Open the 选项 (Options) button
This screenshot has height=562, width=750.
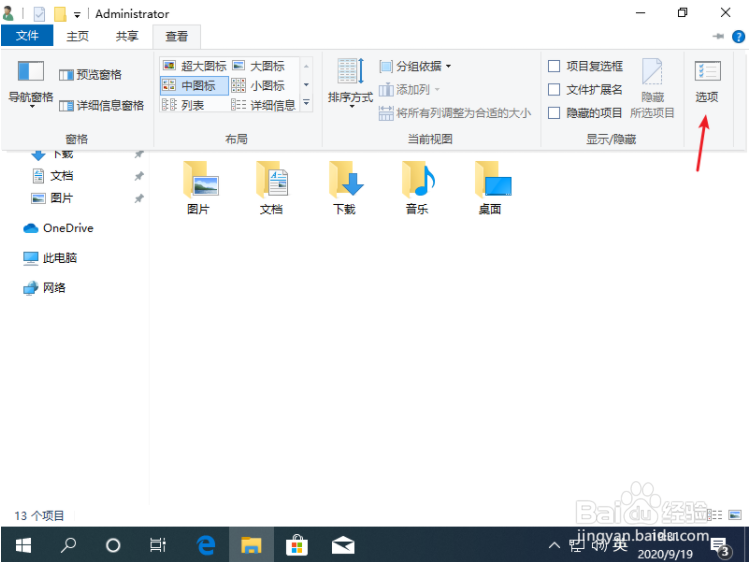point(707,81)
